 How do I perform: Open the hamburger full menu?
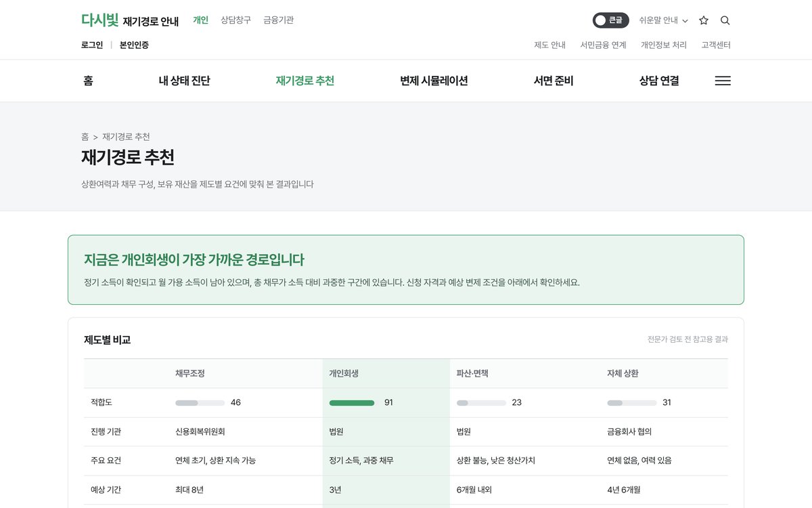723,81
